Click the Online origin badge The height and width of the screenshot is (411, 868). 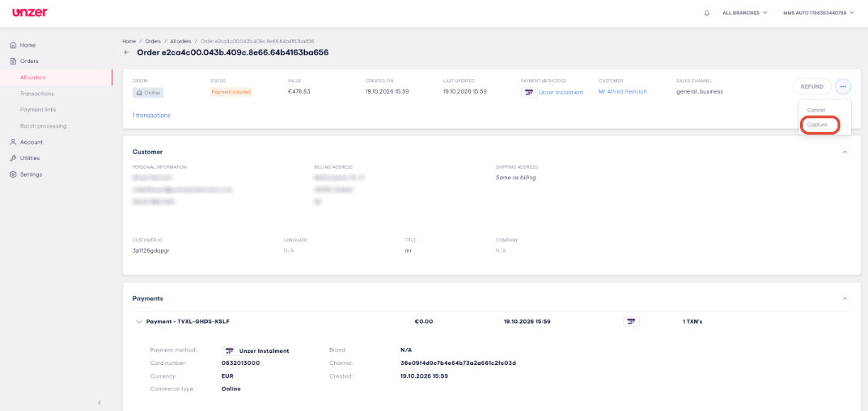148,92
